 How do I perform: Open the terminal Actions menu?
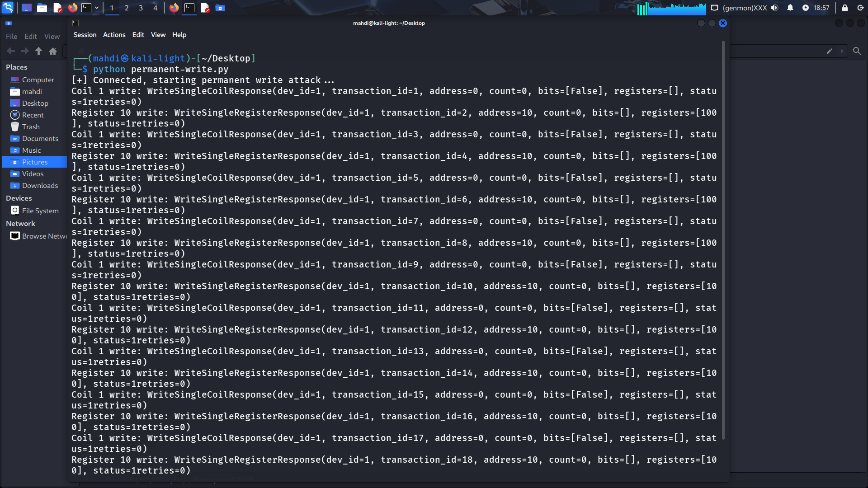[114, 35]
